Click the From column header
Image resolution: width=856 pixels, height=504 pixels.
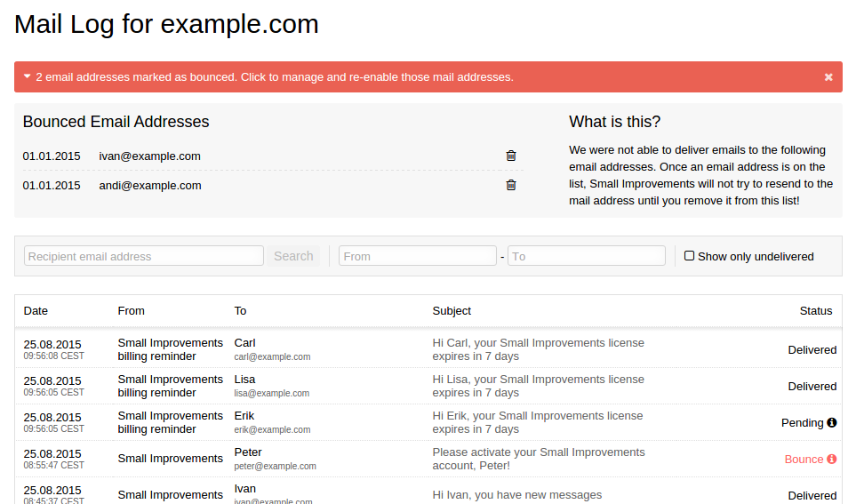pos(131,311)
